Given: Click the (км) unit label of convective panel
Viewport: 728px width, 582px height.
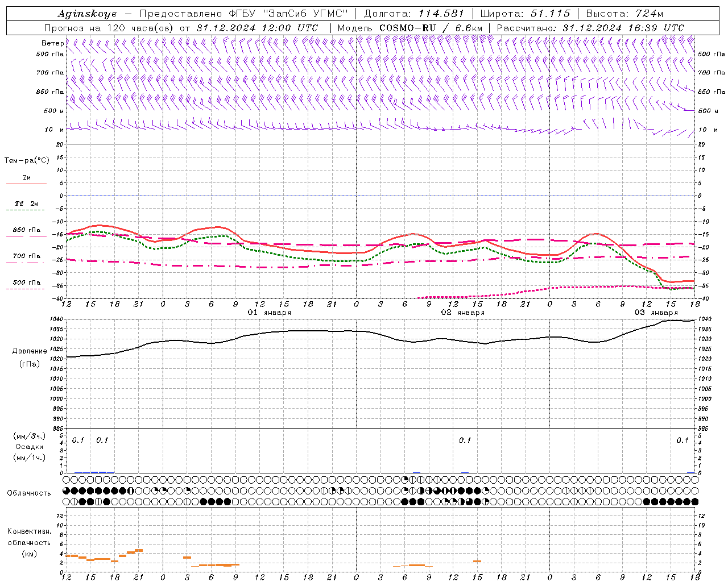Looking at the screenshot, I should [x=30, y=554].
